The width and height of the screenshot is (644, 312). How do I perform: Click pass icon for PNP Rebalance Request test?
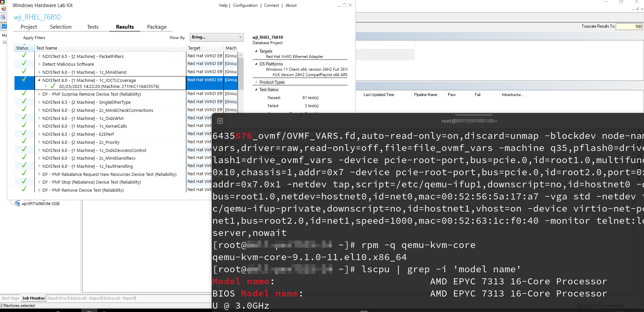click(x=24, y=174)
